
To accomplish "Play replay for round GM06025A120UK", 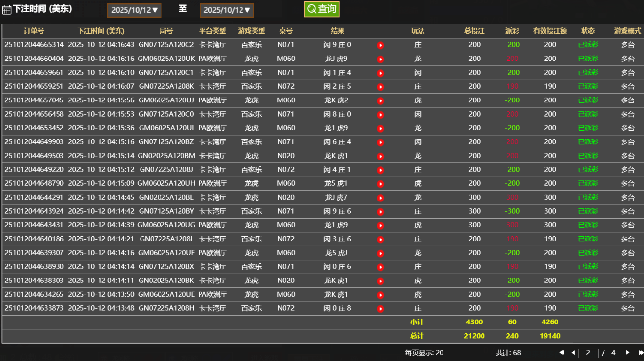I will coord(381,59).
